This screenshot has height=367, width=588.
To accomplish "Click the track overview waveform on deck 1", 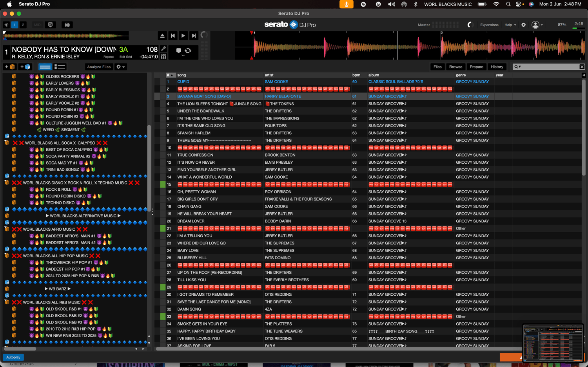I will [66, 36].
